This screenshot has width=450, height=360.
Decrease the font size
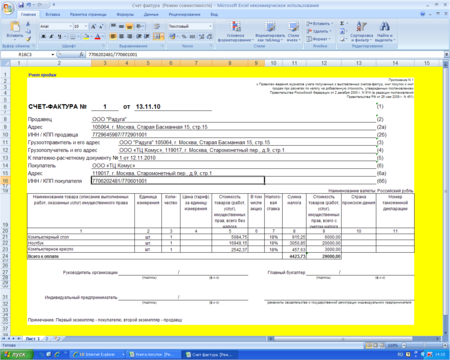(101, 26)
